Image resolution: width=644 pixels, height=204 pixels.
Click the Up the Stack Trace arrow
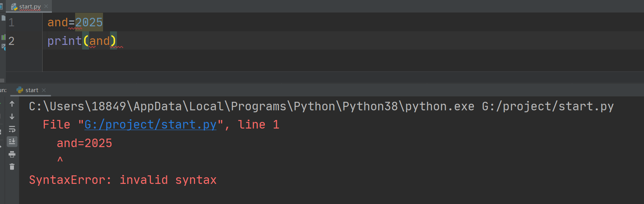tap(12, 104)
